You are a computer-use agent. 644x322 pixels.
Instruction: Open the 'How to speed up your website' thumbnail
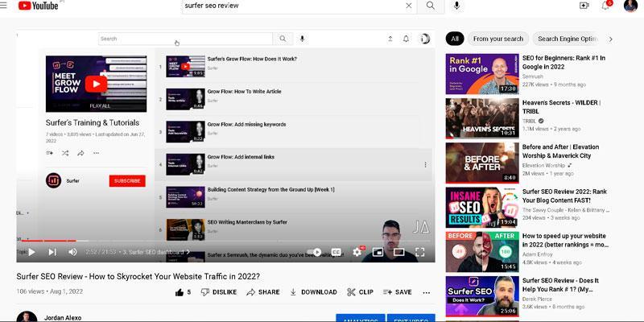click(482, 252)
